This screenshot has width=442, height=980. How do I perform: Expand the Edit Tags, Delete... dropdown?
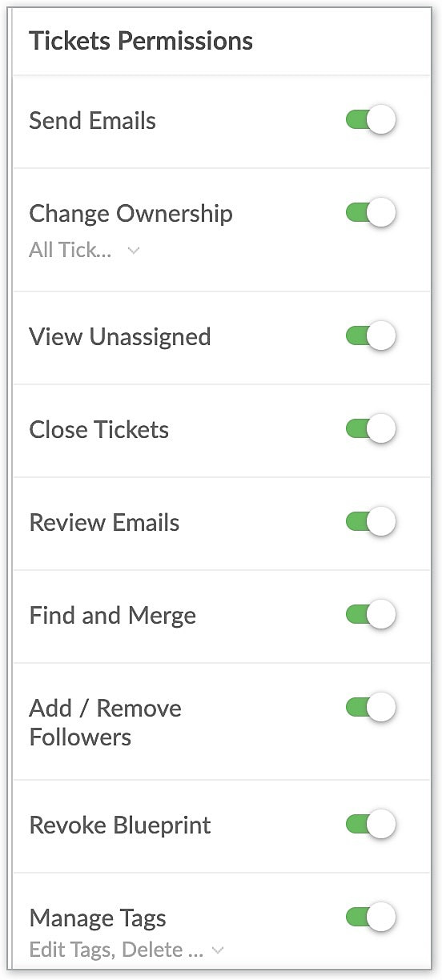tap(127, 950)
